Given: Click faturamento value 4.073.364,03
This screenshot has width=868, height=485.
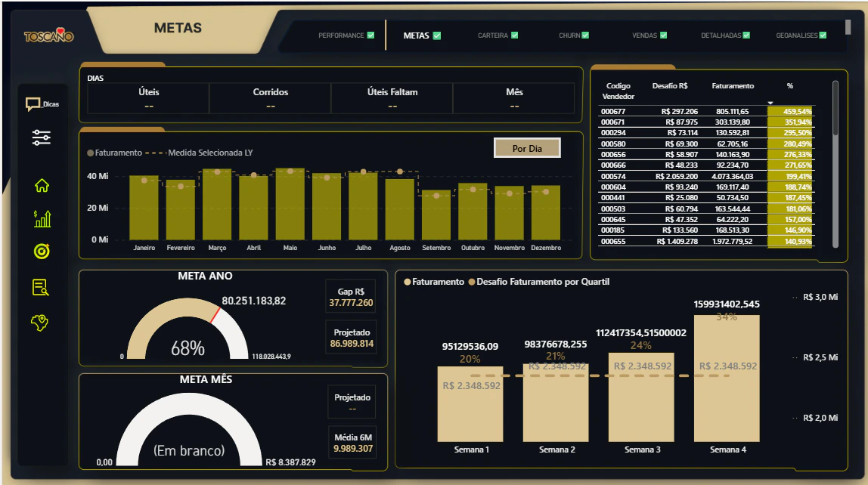Looking at the screenshot, I should tap(733, 177).
